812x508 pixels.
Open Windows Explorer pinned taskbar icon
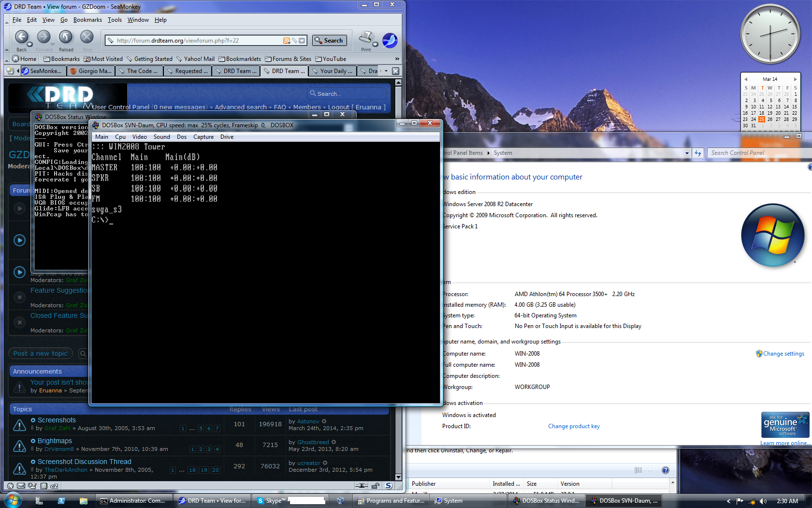tap(84, 501)
